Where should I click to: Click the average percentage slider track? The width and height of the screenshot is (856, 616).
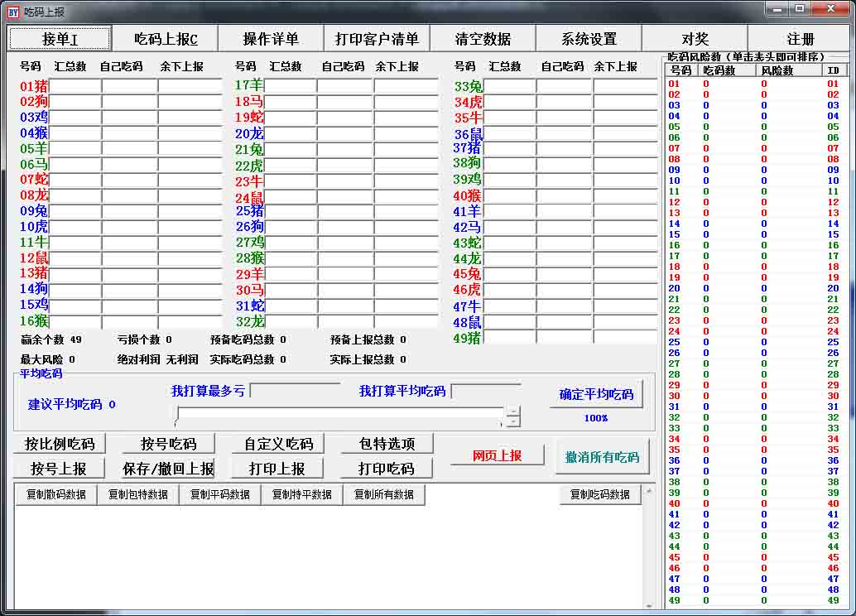[x=339, y=415]
